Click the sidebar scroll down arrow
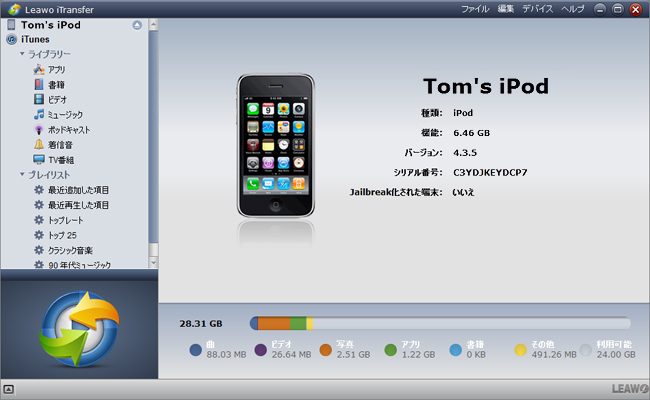Image resolution: width=650 pixels, height=400 pixels. [x=153, y=262]
